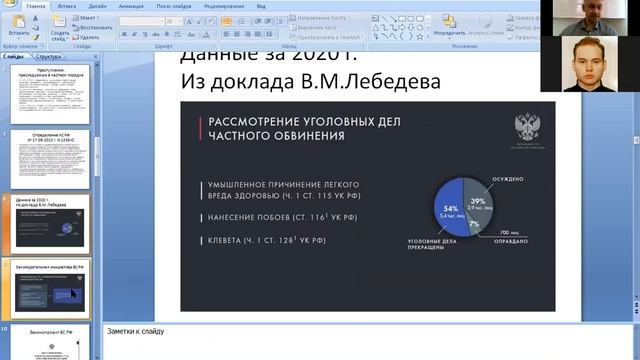Toggle numbered list in paragraph group
The height and width of the screenshot is (360, 640).
point(243,21)
